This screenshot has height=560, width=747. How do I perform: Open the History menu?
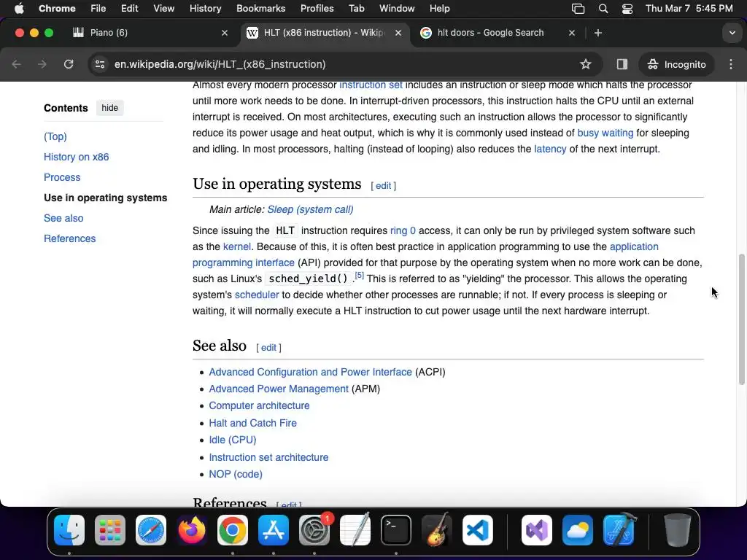(205, 9)
